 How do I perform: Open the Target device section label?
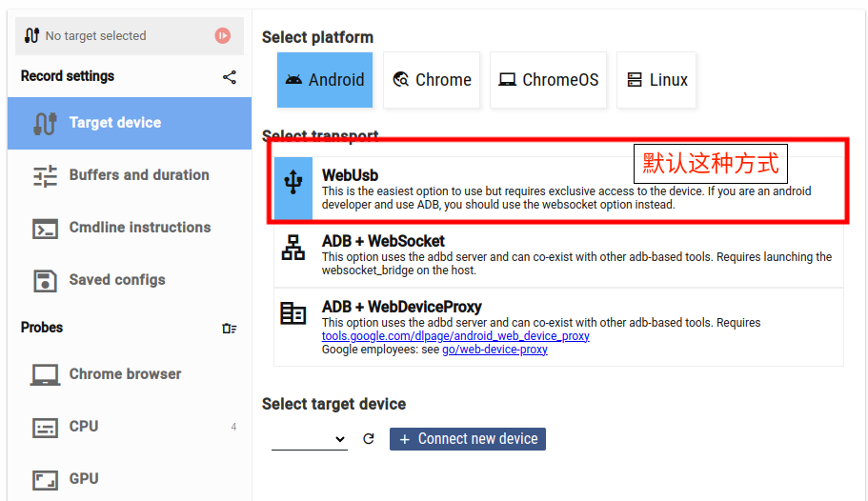tap(115, 122)
